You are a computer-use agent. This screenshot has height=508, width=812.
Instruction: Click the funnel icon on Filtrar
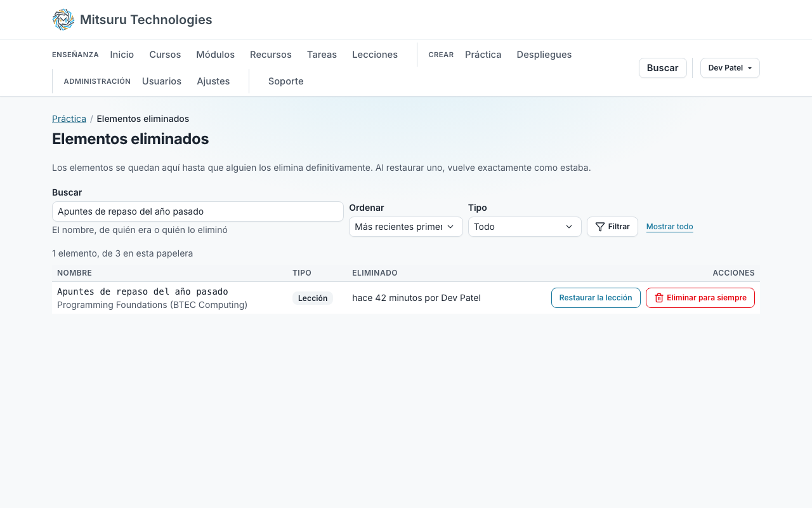(x=600, y=227)
